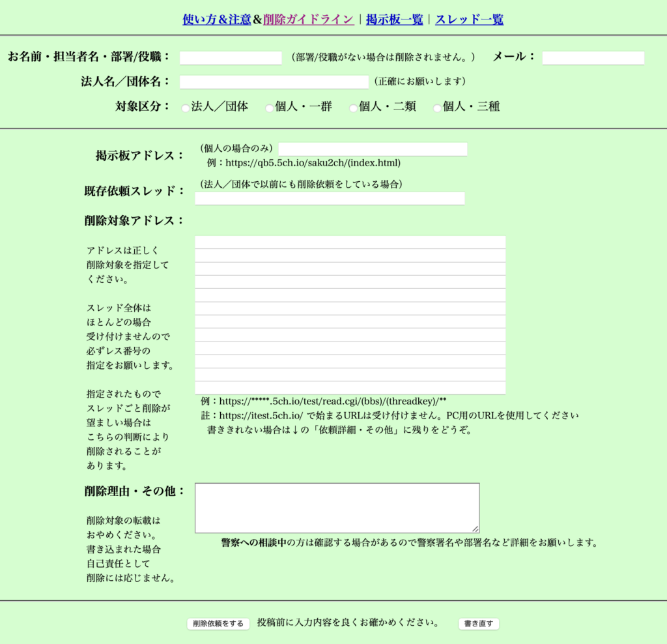Select the 個人・二類 radio option

click(x=352, y=108)
